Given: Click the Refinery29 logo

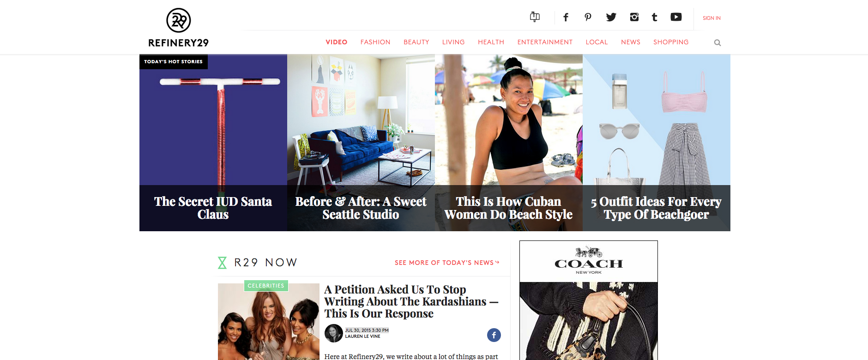Looking at the screenshot, I should (179, 28).
